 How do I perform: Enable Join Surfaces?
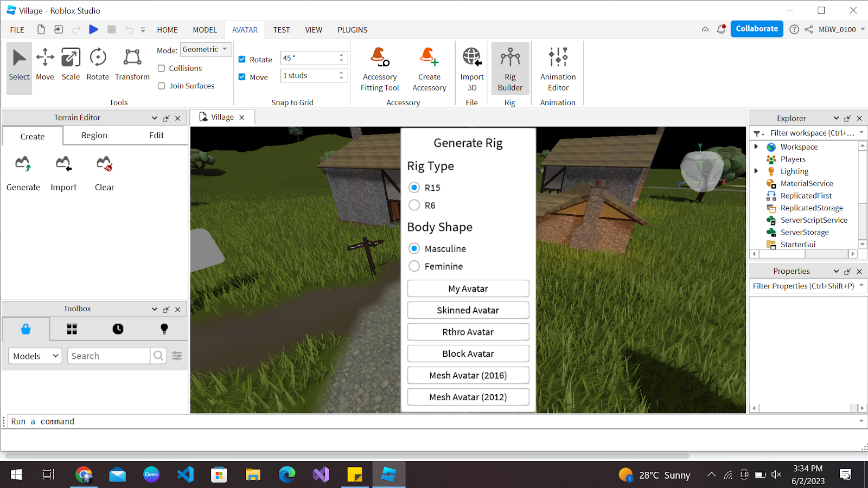pyautogui.click(x=162, y=86)
